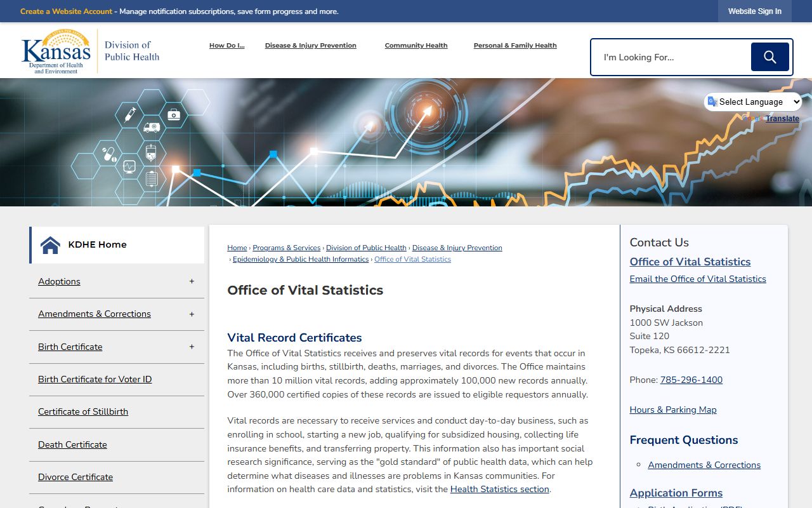The width and height of the screenshot is (812, 508).
Task: Open the Health Statistics section link
Action: click(x=500, y=489)
